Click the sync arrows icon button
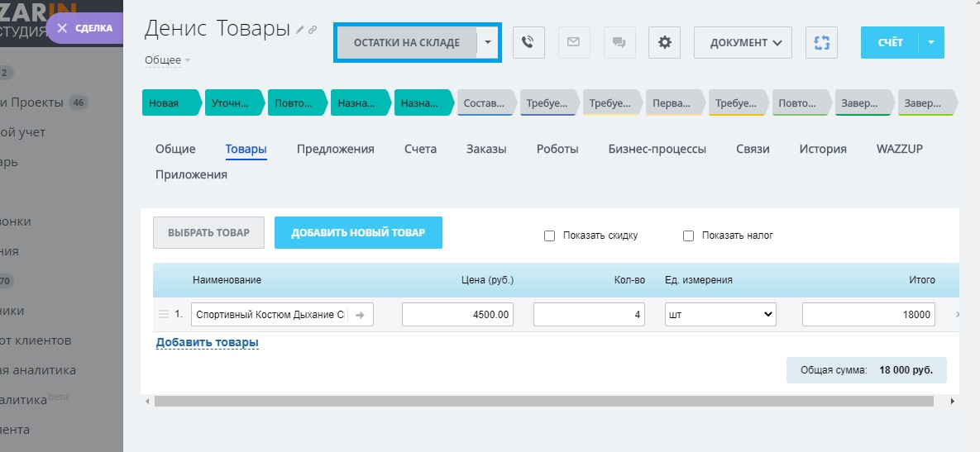This screenshot has height=452, width=980. (821, 42)
